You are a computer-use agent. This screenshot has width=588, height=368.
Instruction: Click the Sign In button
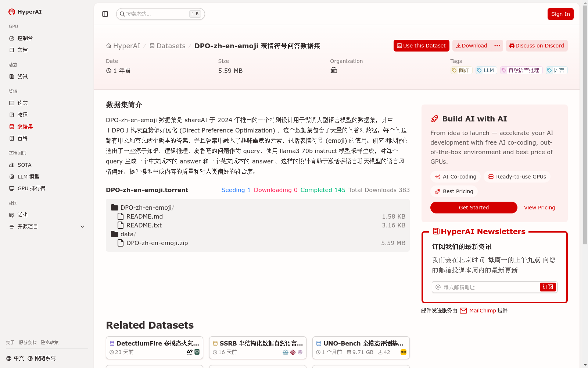click(560, 14)
